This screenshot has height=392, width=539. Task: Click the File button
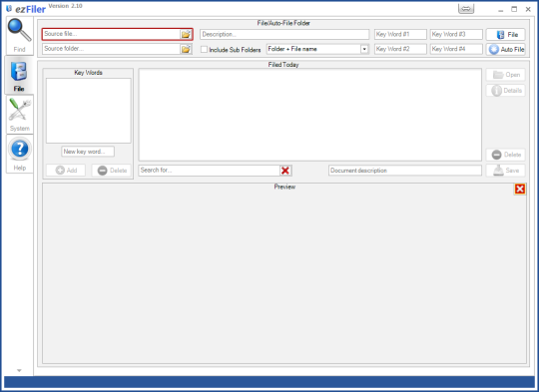[506, 34]
